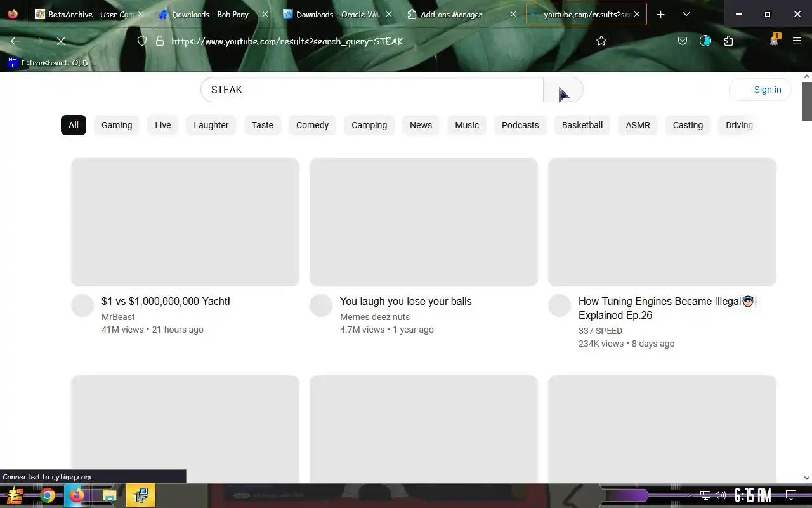Image resolution: width=812 pixels, height=508 pixels.
Task: Select the Casting chip
Action: coord(688,125)
